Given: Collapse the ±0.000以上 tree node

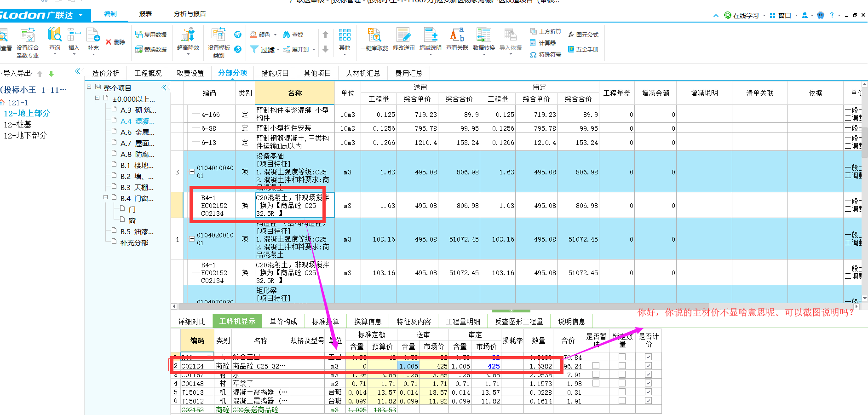Looking at the screenshot, I should (97, 98).
